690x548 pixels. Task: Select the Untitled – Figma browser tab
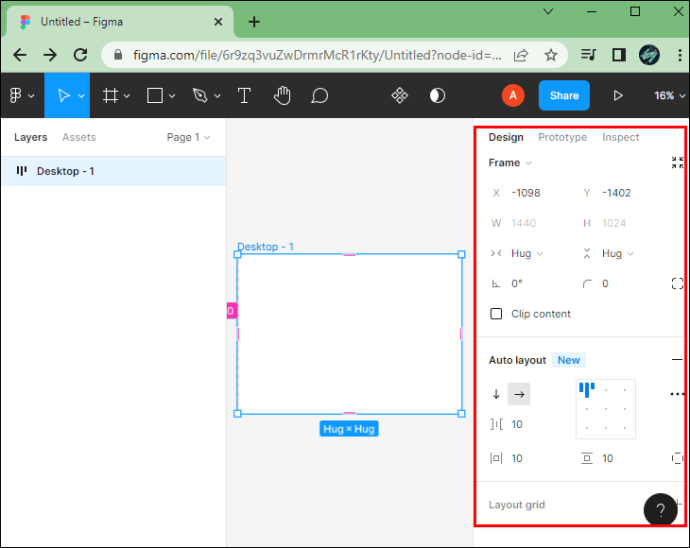[x=119, y=22]
